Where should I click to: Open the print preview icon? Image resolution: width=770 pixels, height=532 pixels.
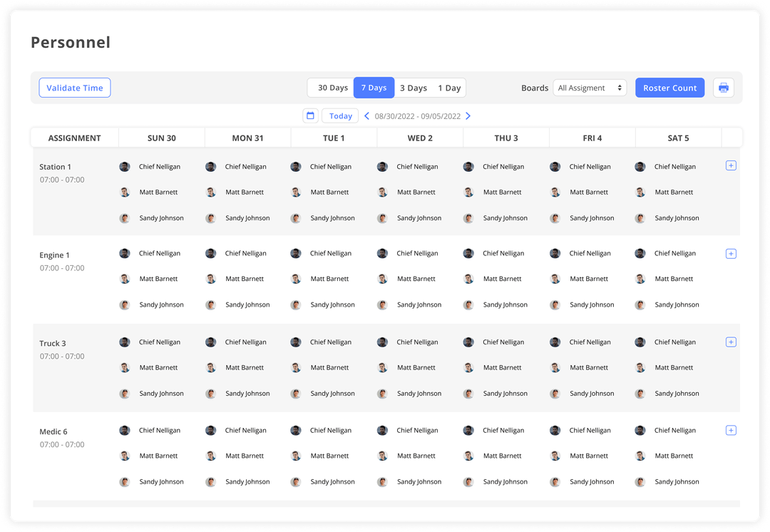point(724,87)
